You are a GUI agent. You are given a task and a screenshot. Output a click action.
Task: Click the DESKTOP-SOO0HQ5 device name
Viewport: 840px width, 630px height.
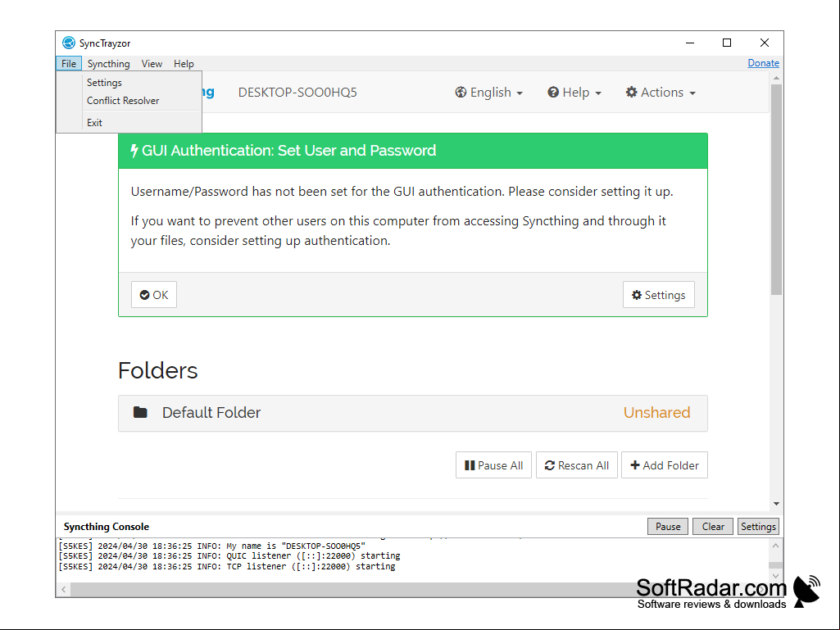pos(297,92)
